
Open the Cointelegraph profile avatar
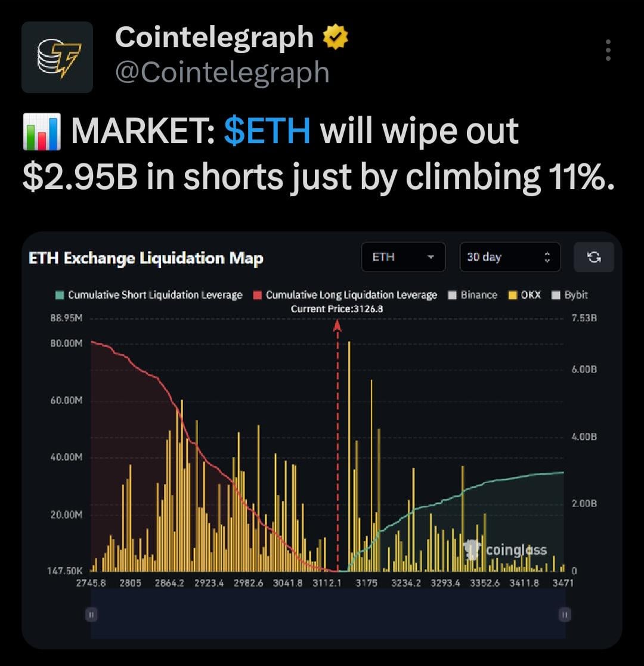[x=57, y=57]
